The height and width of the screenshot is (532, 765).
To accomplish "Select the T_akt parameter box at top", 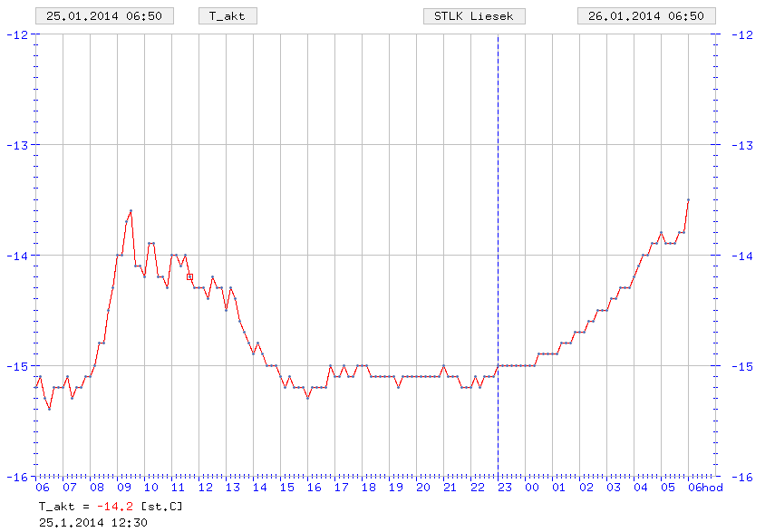I will click(227, 16).
